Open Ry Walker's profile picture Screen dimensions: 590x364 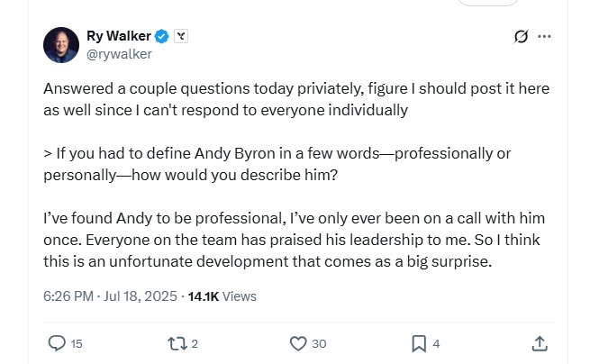61,45
